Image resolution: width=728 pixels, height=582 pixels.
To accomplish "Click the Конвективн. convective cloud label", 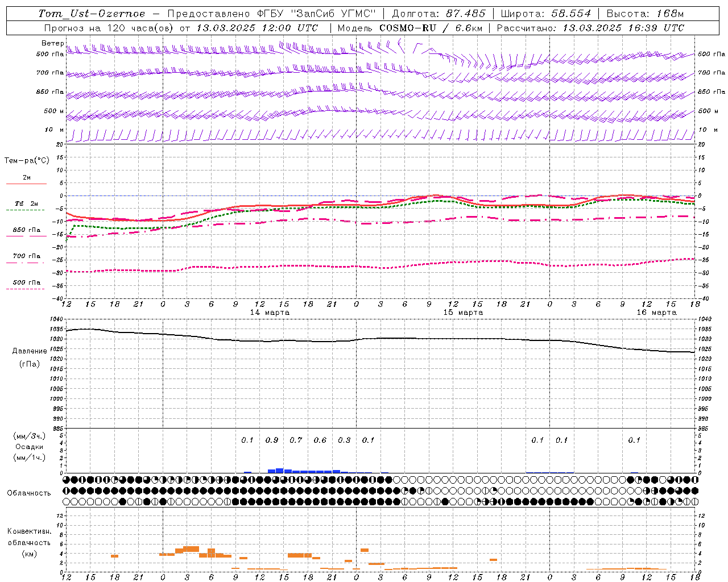I will point(29,531).
